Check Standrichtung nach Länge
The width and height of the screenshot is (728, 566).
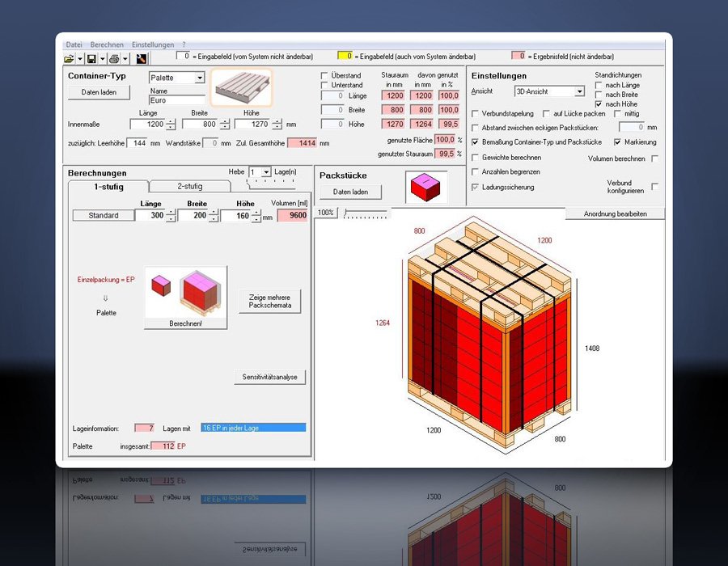click(x=599, y=85)
